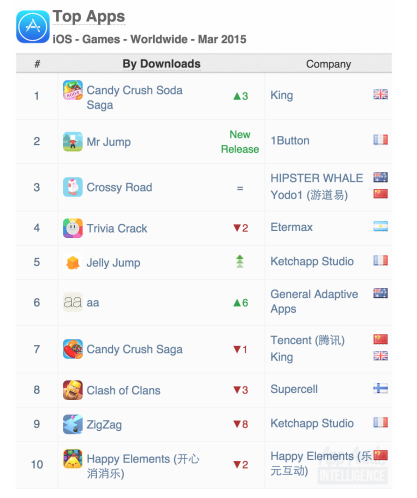
Task: Click the ▲6 rank change for aa
Action: pyautogui.click(x=241, y=303)
